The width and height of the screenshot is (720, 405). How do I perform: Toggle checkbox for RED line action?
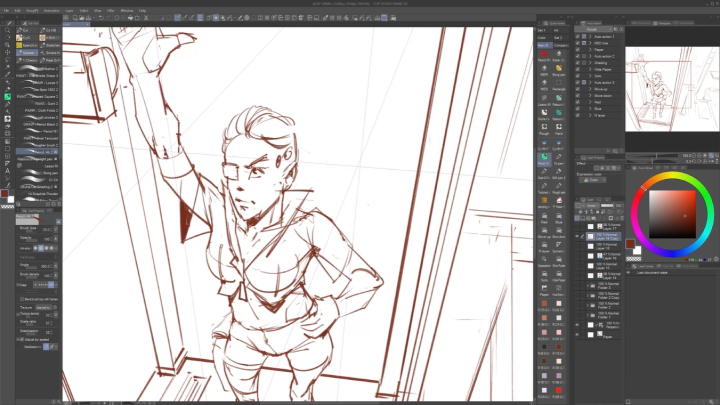(578, 43)
